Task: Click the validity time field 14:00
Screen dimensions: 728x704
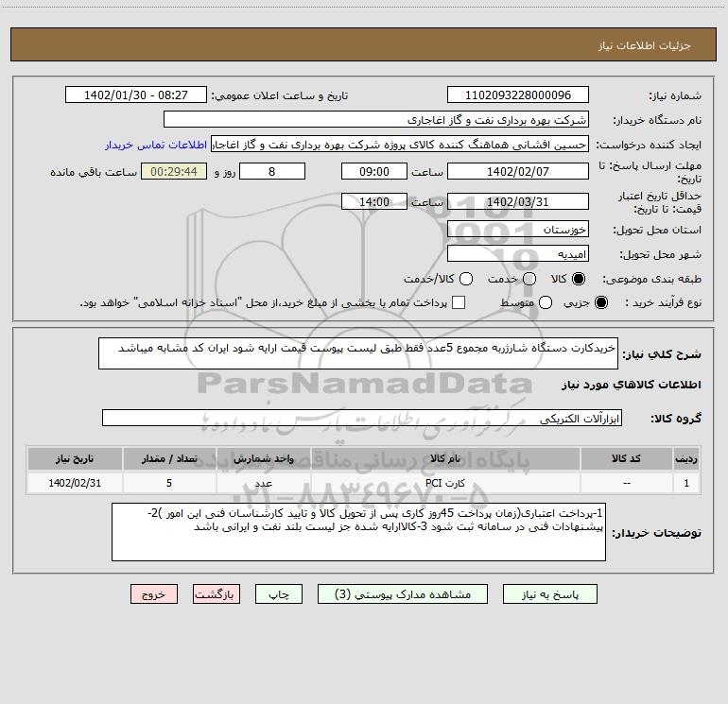Action: tap(374, 202)
